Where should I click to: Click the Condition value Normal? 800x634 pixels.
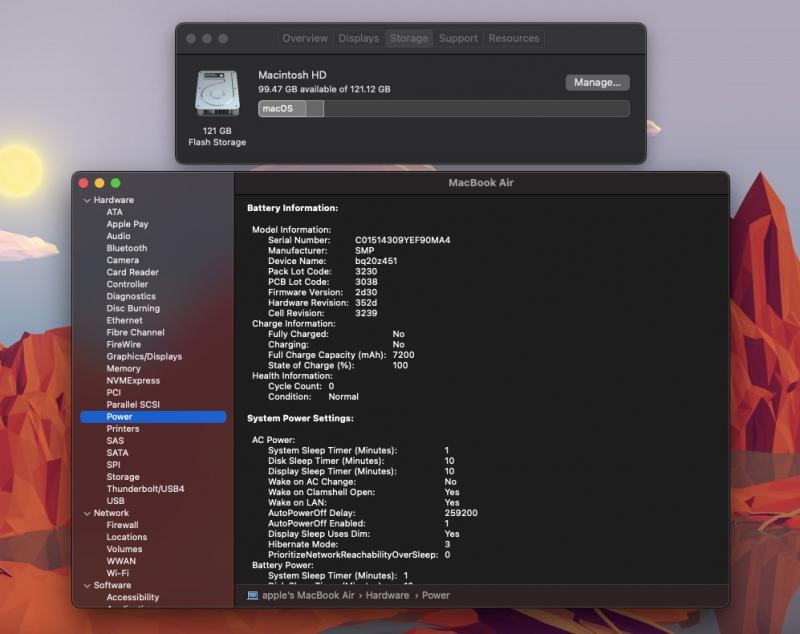(x=343, y=397)
